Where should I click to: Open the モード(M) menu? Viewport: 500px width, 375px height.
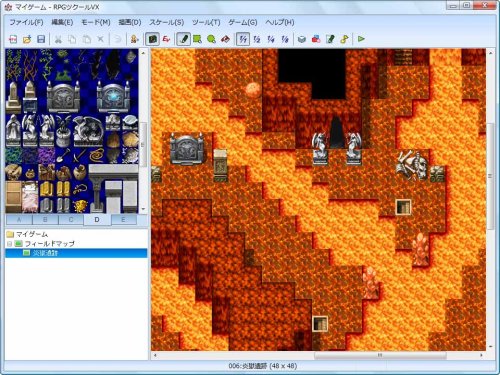96,22
